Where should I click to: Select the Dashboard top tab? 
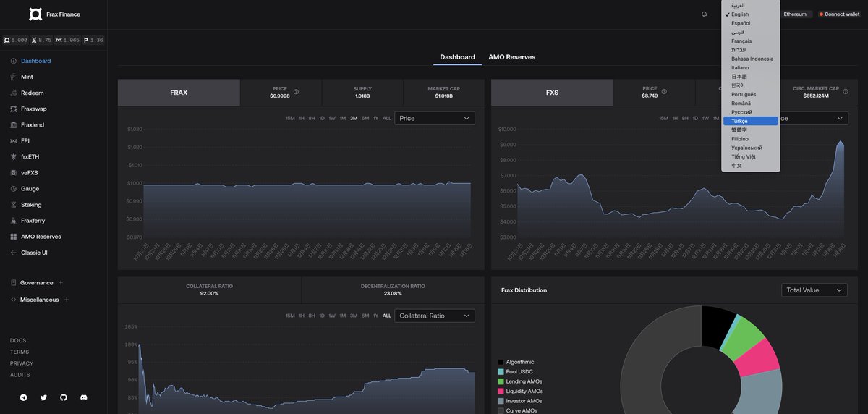(457, 57)
